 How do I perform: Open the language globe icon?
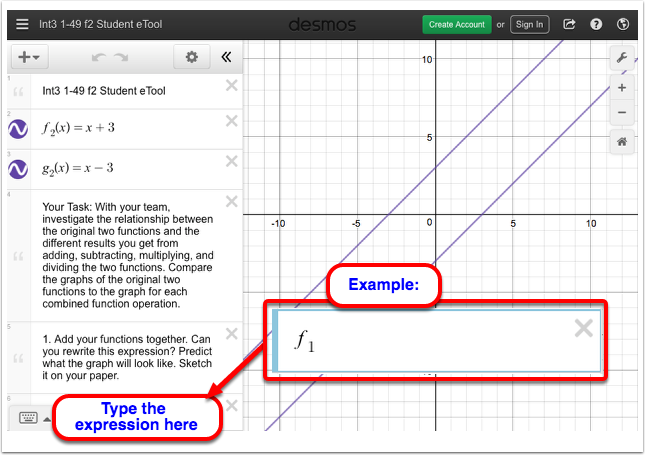623,24
